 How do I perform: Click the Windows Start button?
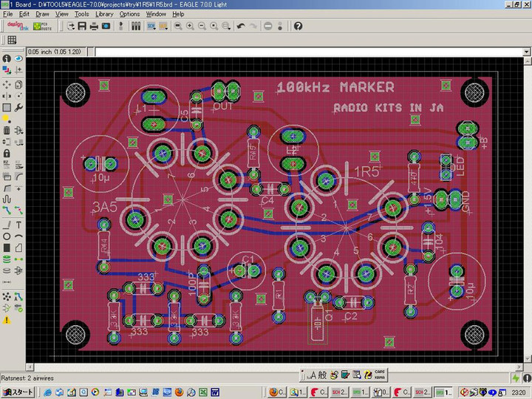tap(18, 392)
